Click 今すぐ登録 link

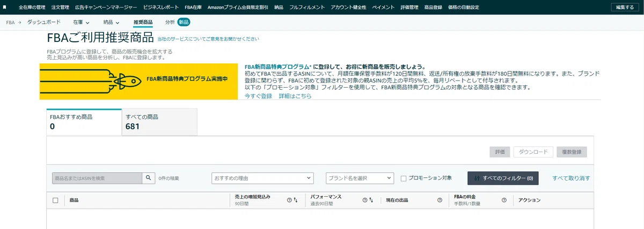pos(258,96)
